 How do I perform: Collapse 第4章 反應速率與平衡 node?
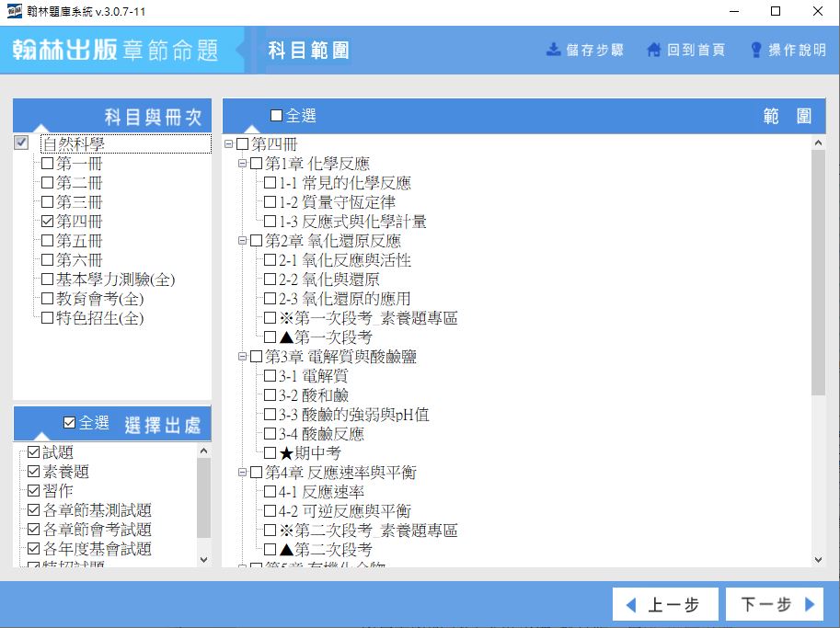[242, 472]
